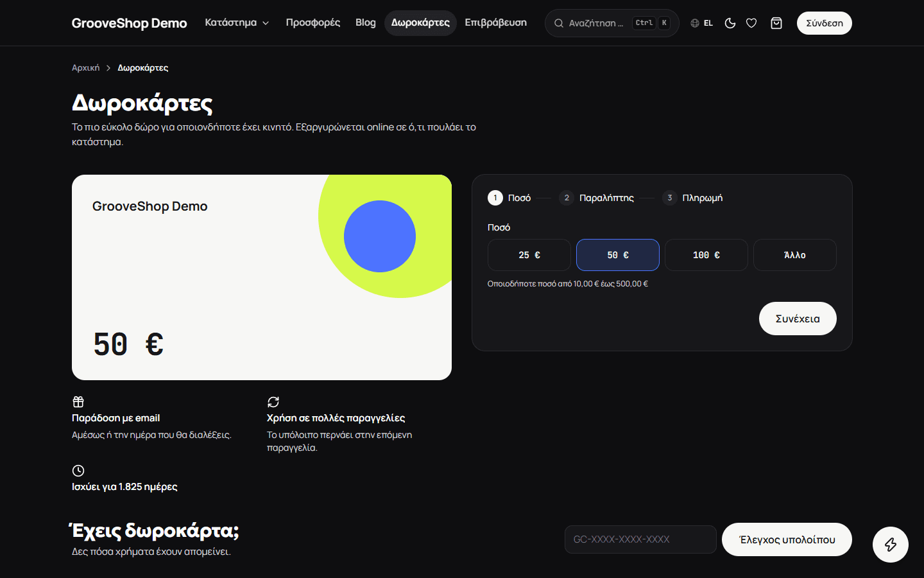Click the Δωροκάρτες breadcrumb text

point(143,67)
